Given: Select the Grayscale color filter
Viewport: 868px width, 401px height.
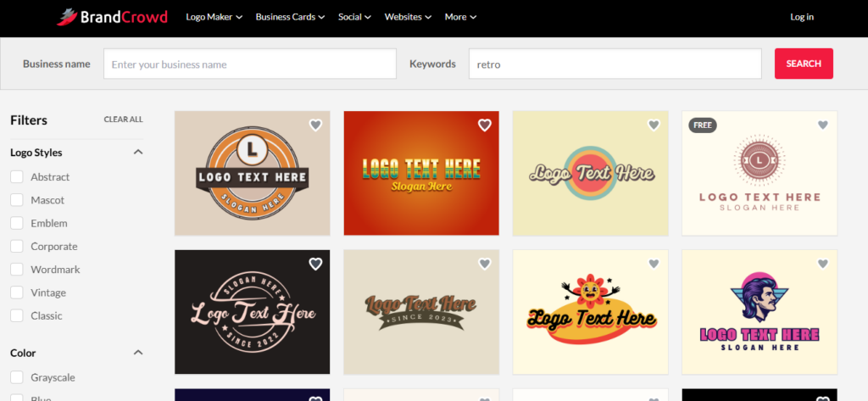Looking at the screenshot, I should point(16,377).
